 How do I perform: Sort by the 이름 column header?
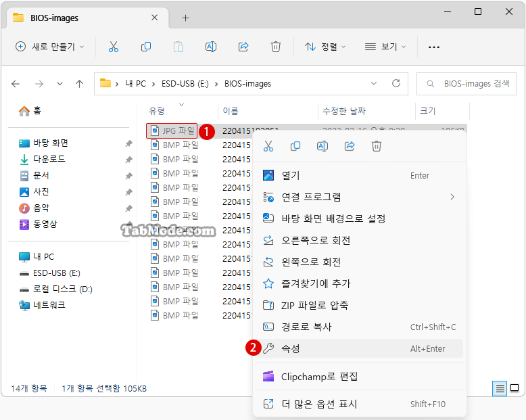point(231,111)
